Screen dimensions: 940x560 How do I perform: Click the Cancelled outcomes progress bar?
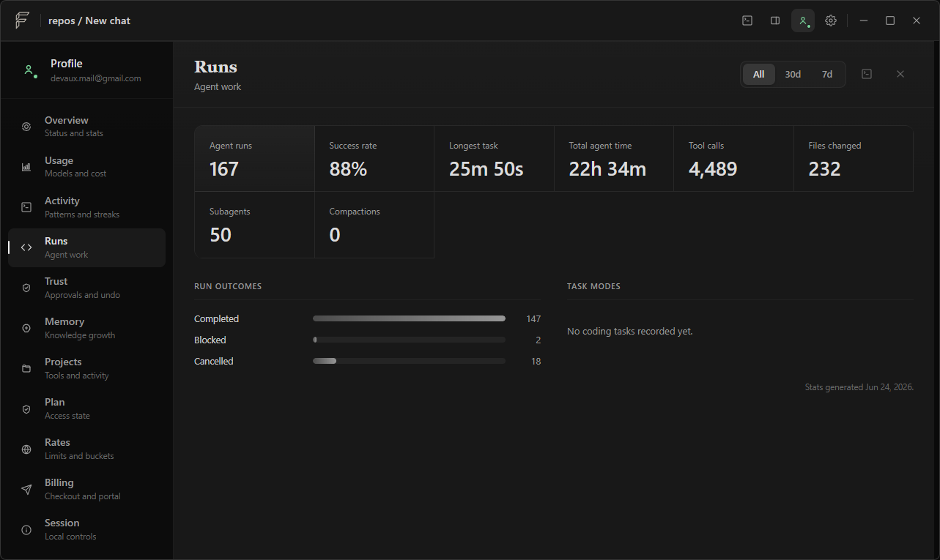[409, 361]
